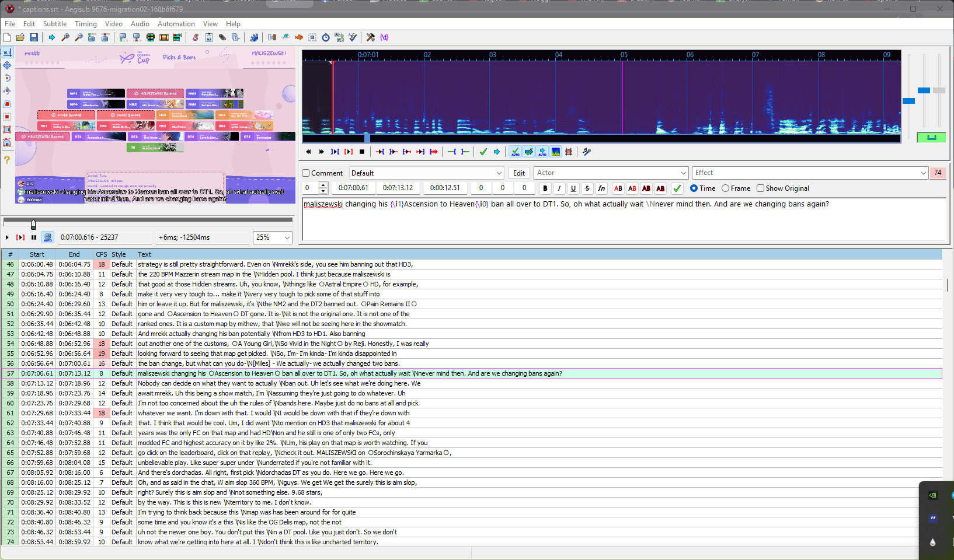Check the Show Original checkbox
Viewport: 954px width, 560px height.
click(x=760, y=188)
